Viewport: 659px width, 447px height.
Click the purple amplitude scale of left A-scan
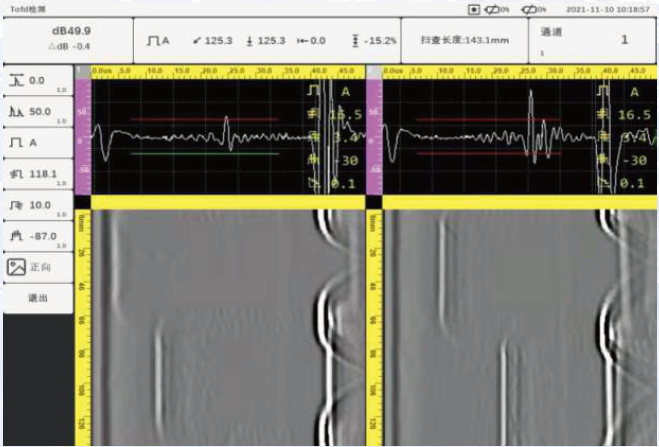click(82, 137)
